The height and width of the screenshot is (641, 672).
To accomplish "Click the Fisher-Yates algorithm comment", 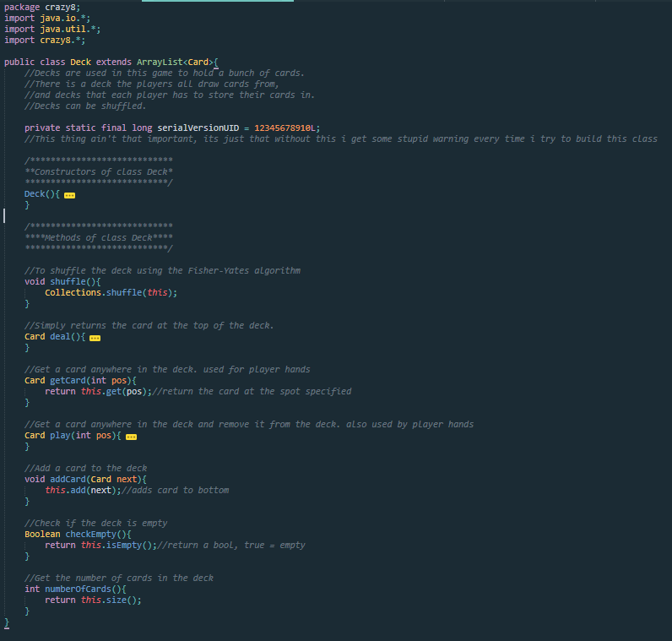I will click(x=162, y=270).
